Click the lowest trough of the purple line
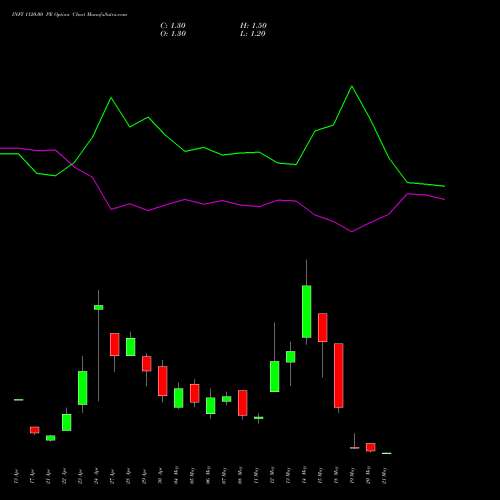500x500 pixels. pos(352,231)
